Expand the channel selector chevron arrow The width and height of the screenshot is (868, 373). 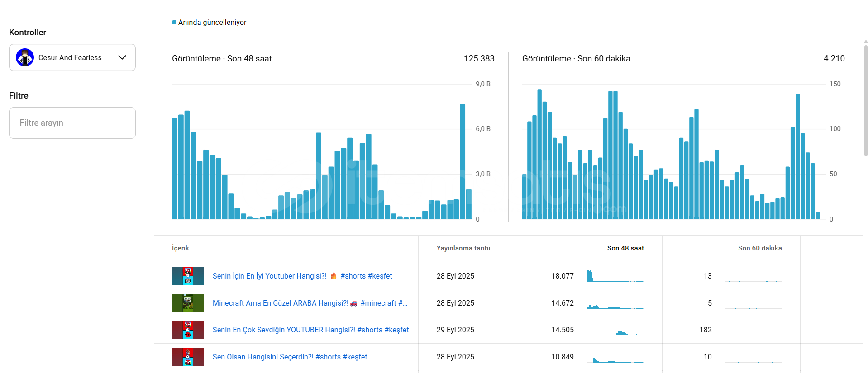pyautogui.click(x=122, y=57)
